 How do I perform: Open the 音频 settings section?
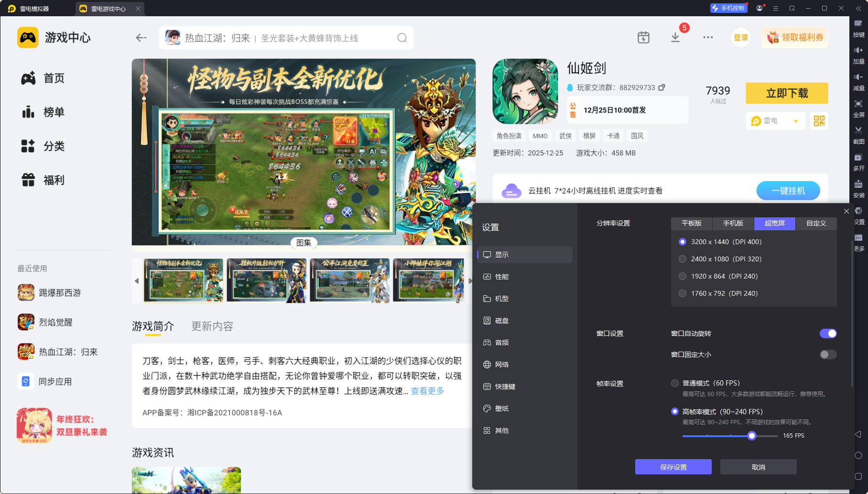coord(525,343)
